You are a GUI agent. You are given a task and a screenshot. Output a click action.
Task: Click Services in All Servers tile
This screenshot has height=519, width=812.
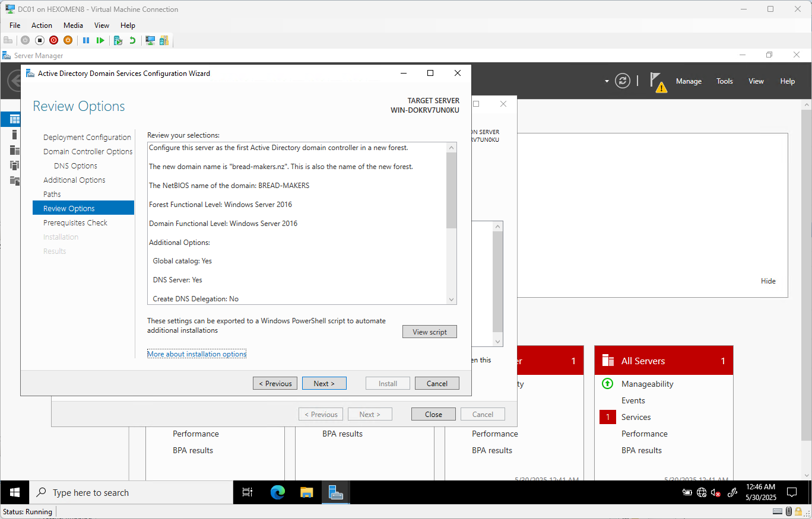pos(636,417)
